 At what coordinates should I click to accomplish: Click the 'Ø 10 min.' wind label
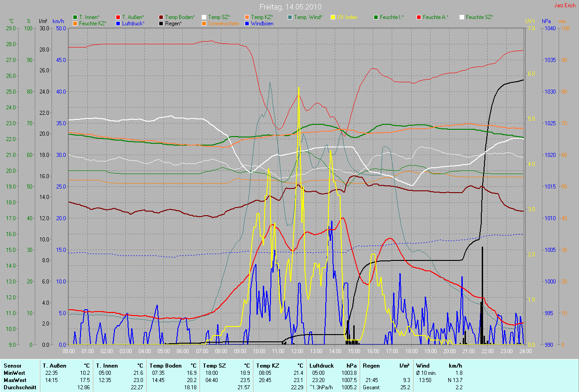click(x=427, y=373)
